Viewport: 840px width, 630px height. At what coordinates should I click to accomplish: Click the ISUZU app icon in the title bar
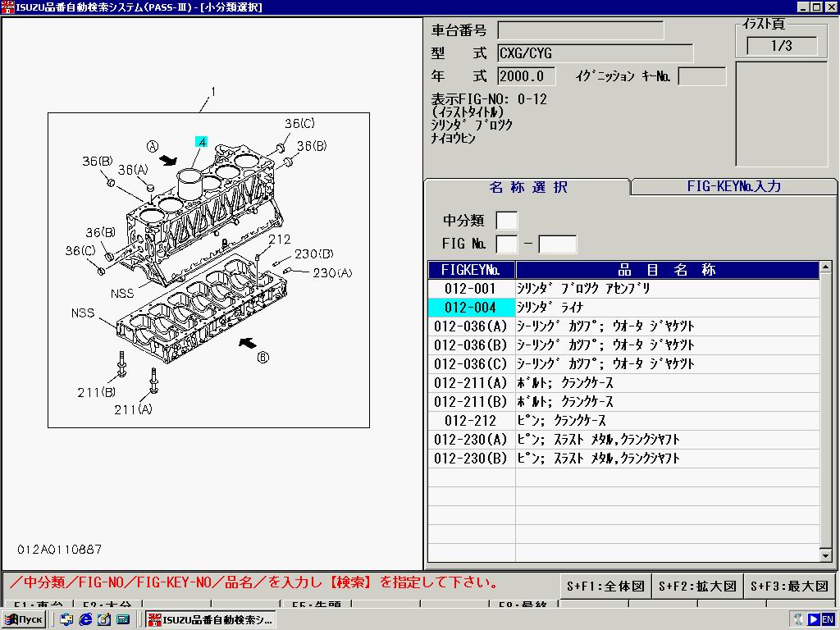pos(7,7)
